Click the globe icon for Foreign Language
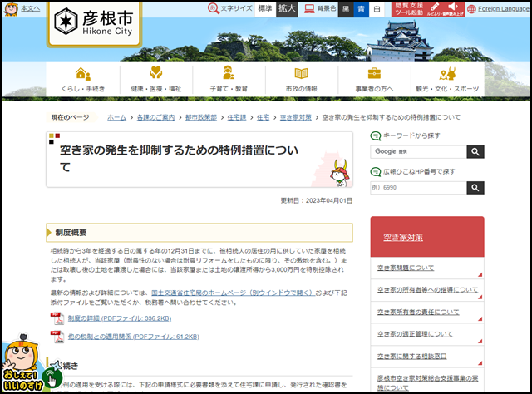Viewport: 532px width, 394px height. 471,9
